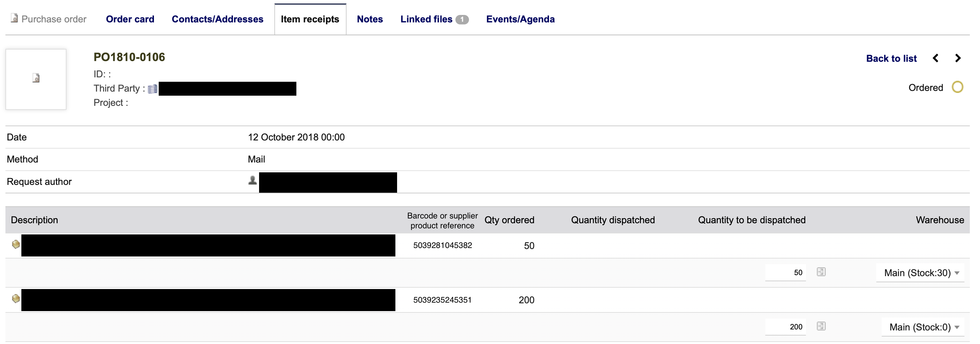Click the dispatch split icon next to quantity 200
980x344 pixels.
[821, 326]
